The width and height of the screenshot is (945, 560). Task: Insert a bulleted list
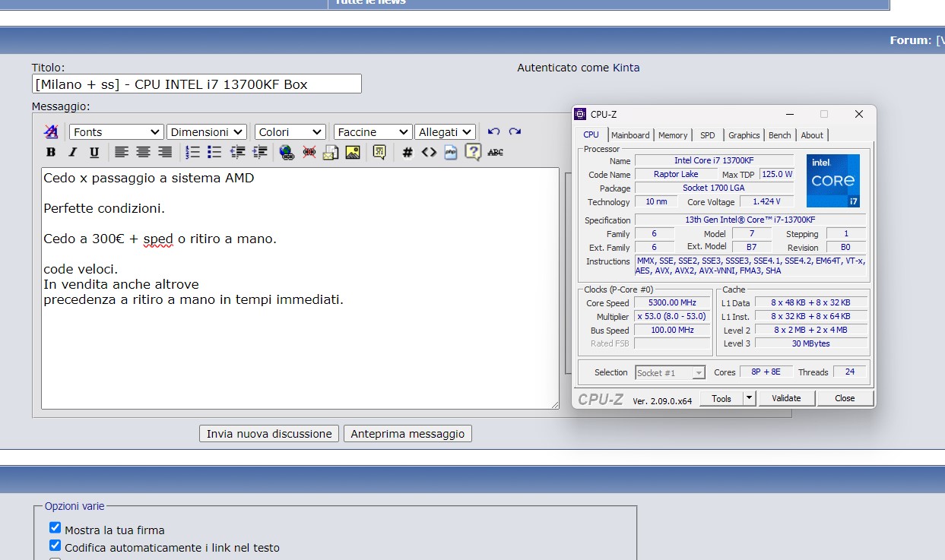214,152
